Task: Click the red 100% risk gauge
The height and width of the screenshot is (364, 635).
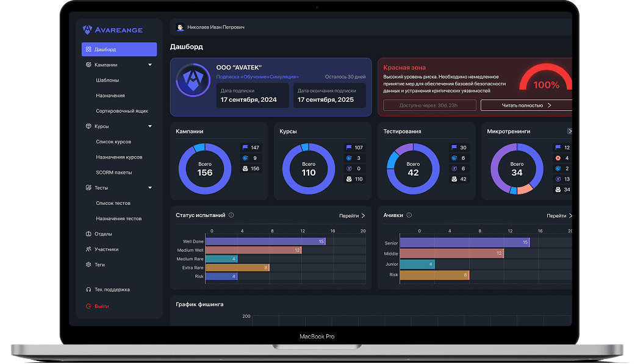Action: tap(546, 84)
